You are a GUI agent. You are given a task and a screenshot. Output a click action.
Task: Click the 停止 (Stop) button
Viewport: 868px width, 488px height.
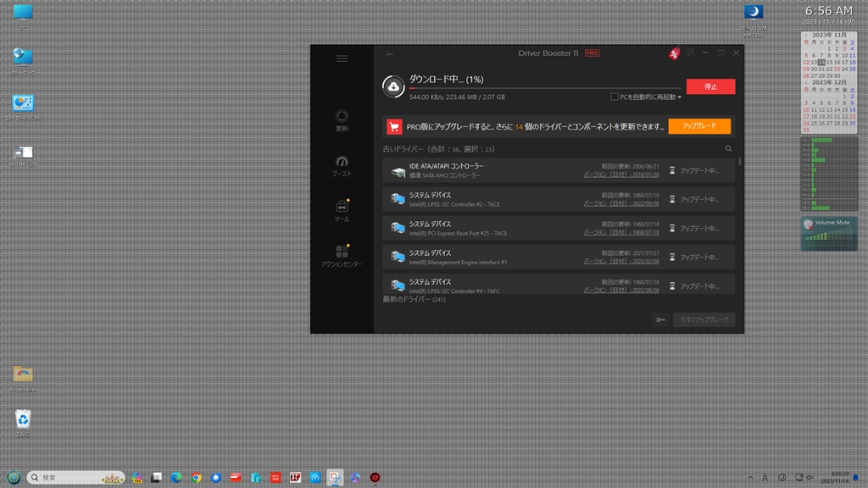pos(711,86)
